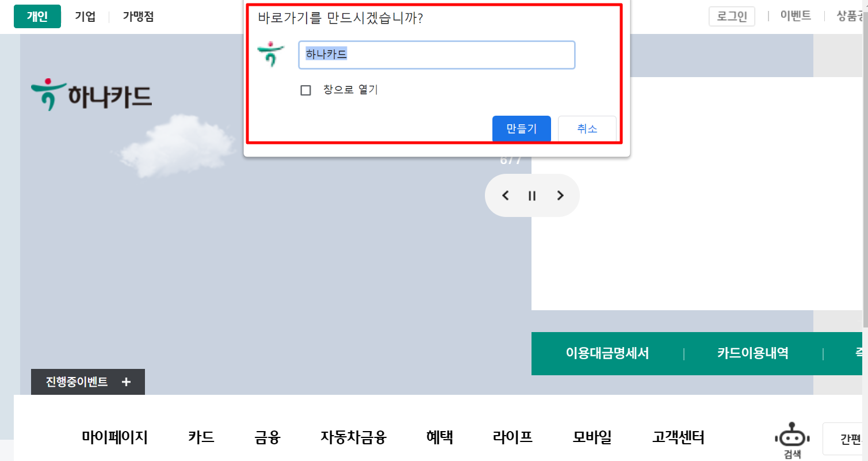This screenshot has height=461, width=868.
Task: Click the Hana Card logo in the shortcut dialog
Action: [x=270, y=55]
